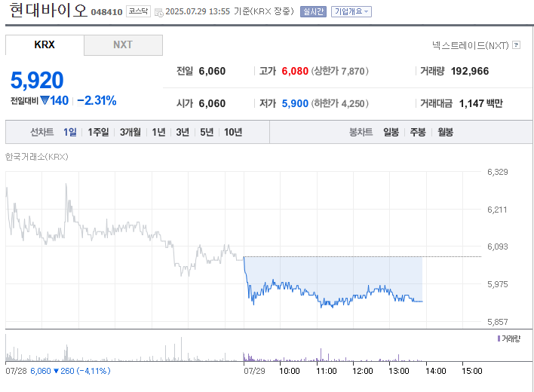The width and height of the screenshot is (534, 392).
Task: Switch to the KRX tab
Action: coord(44,45)
